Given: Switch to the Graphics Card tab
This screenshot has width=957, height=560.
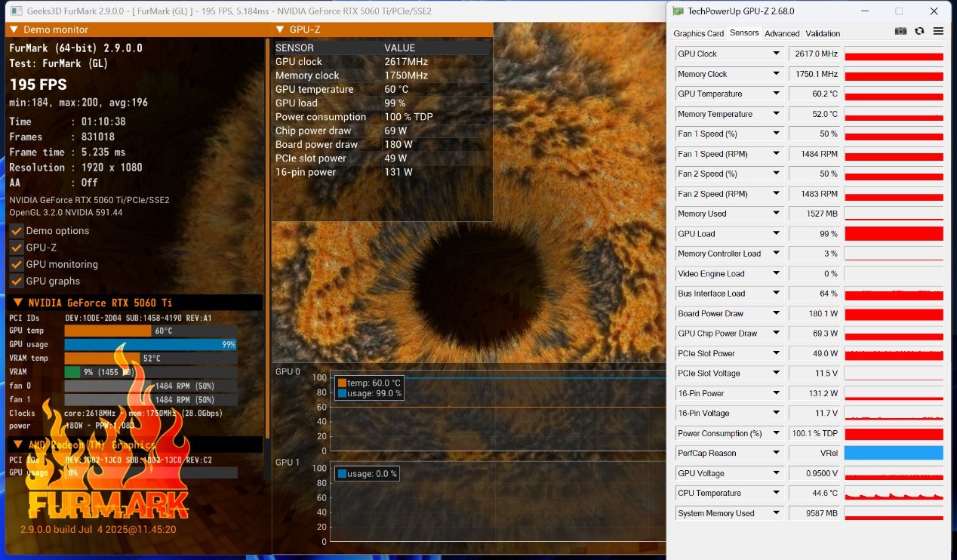Looking at the screenshot, I should pos(698,33).
